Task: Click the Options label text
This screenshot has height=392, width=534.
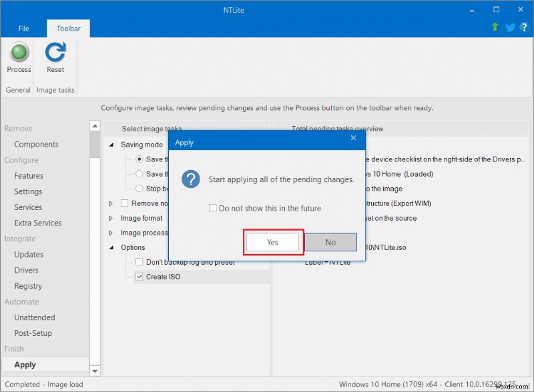Action: coord(133,247)
